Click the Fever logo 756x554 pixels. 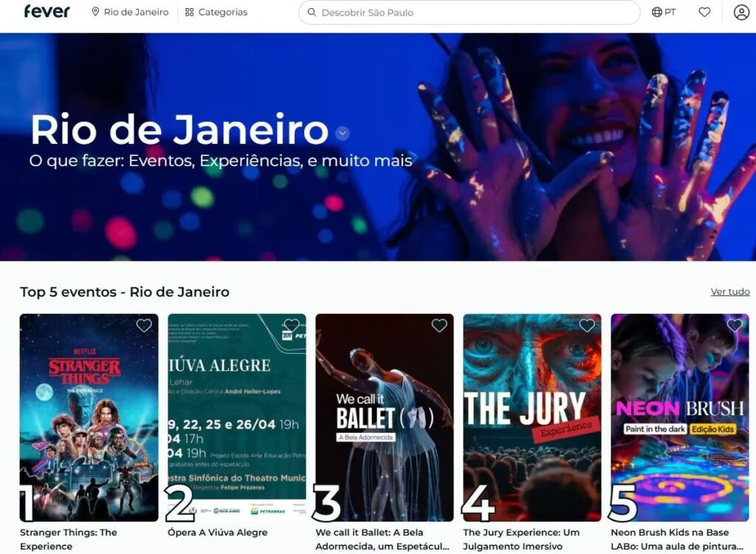point(47,12)
